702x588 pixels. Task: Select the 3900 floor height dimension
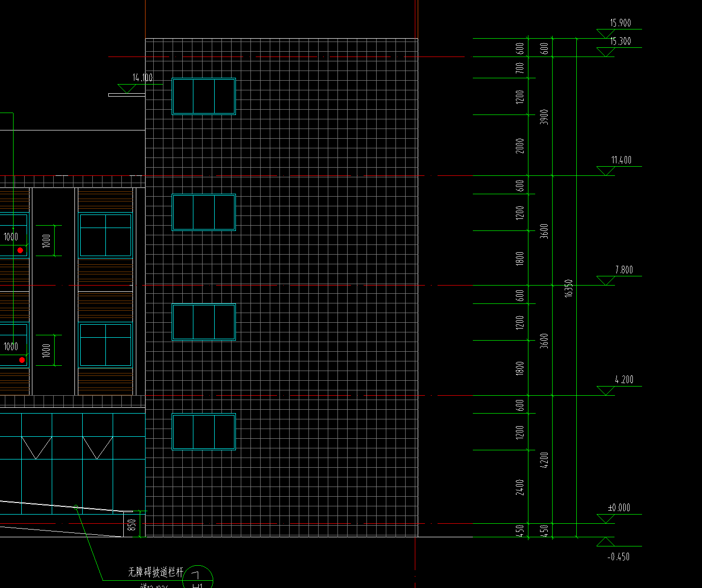click(x=544, y=117)
